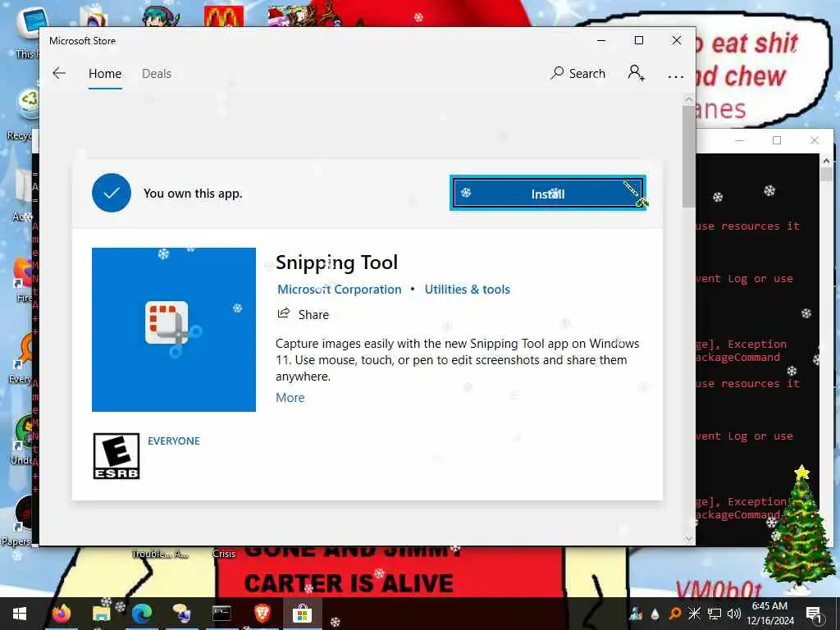
Task: Open the console app on the taskbar
Action: pos(221,614)
